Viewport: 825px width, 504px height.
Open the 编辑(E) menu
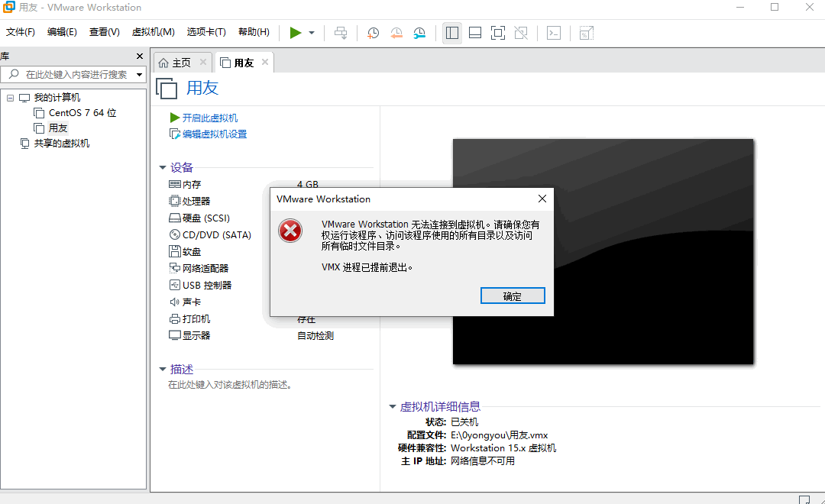click(62, 32)
